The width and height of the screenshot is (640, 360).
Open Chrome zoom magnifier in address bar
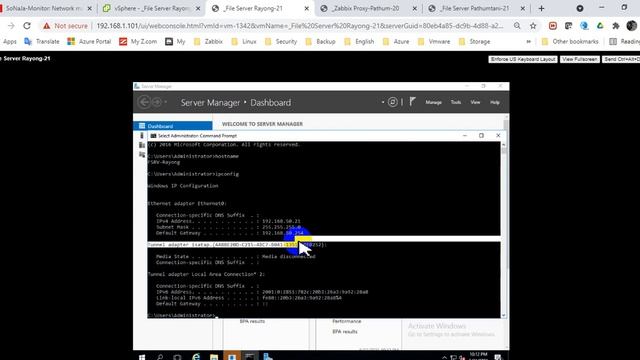pos(517,26)
